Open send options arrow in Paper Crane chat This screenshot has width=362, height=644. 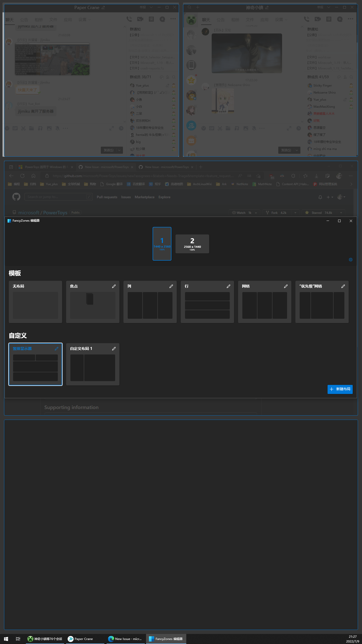[119, 150]
